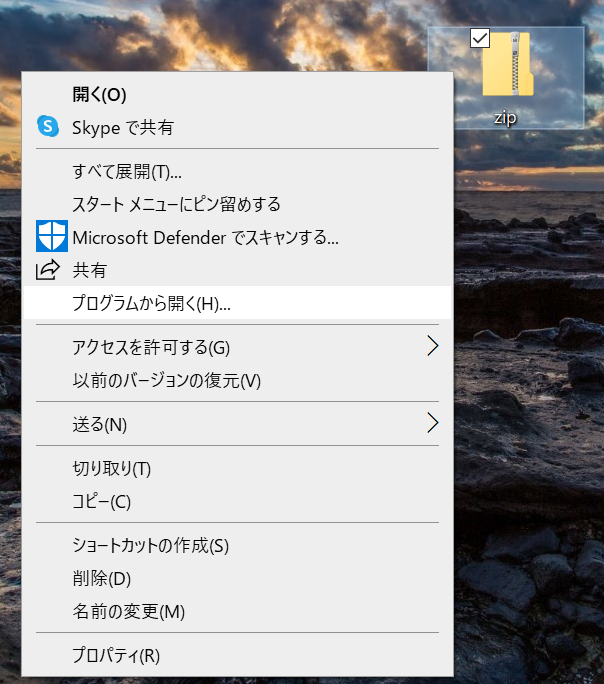Uncheck the zip file selection checkbox
Viewport: 604px width, 684px height.
[480, 38]
